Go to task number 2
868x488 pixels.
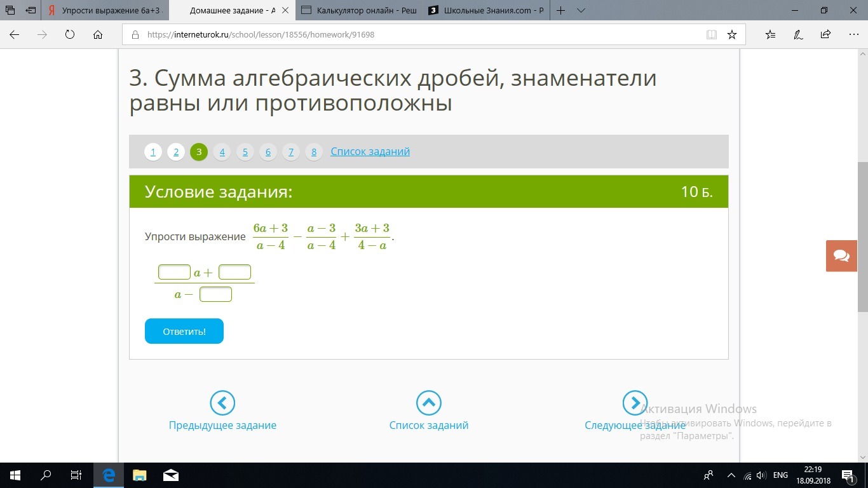(x=176, y=152)
